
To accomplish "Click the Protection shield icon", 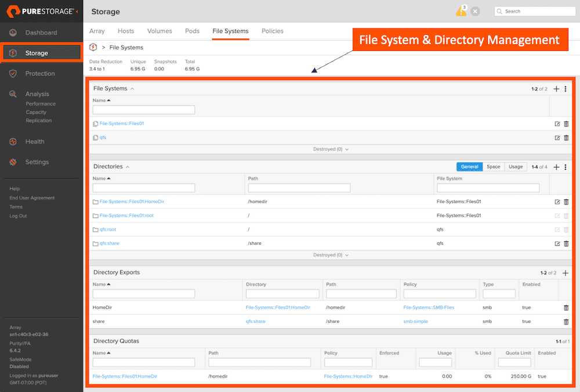I will pyautogui.click(x=13, y=74).
